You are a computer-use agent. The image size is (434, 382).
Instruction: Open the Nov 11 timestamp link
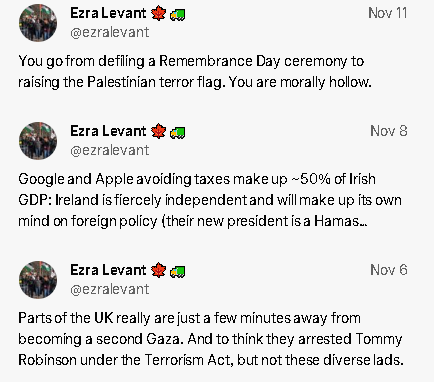[x=388, y=13]
